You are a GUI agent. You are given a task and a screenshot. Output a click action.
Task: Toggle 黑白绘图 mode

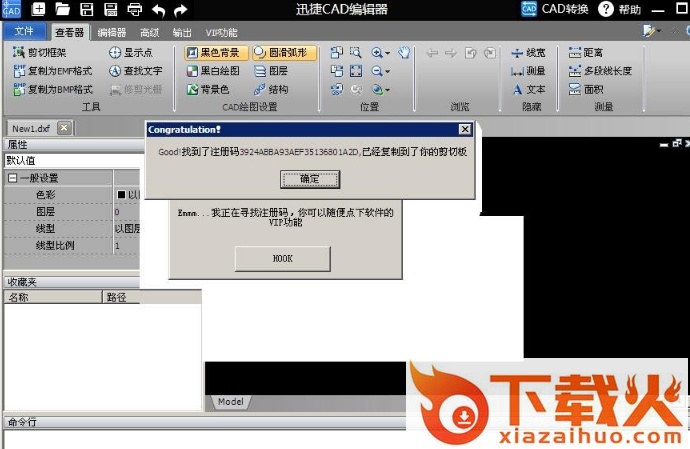point(213,71)
